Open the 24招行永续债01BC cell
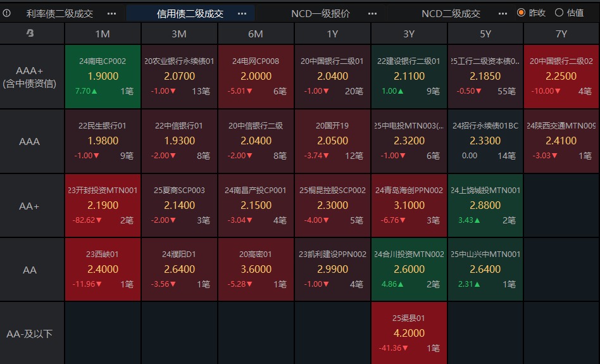 pos(485,141)
